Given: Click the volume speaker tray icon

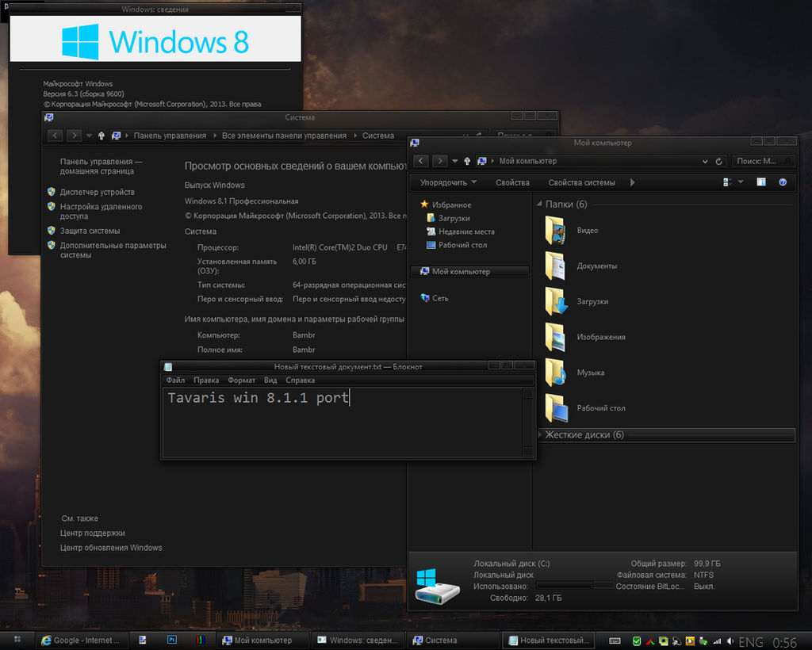Looking at the screenshot, I should click(x=729, y=640).
